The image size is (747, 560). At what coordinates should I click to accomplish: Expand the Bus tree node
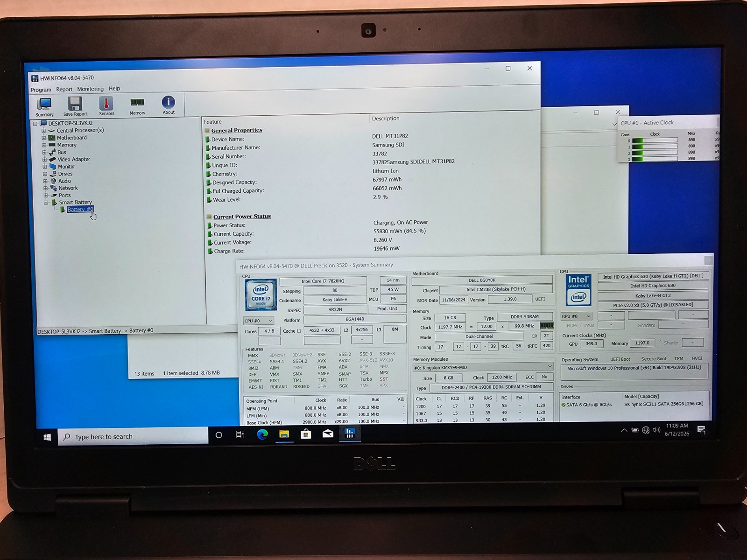coord(44,152)
